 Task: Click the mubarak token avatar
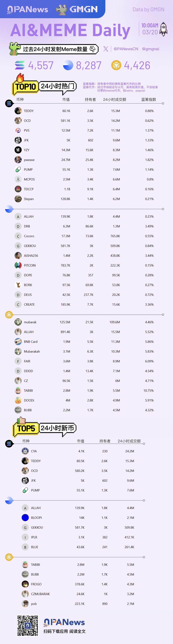[18, 322]
